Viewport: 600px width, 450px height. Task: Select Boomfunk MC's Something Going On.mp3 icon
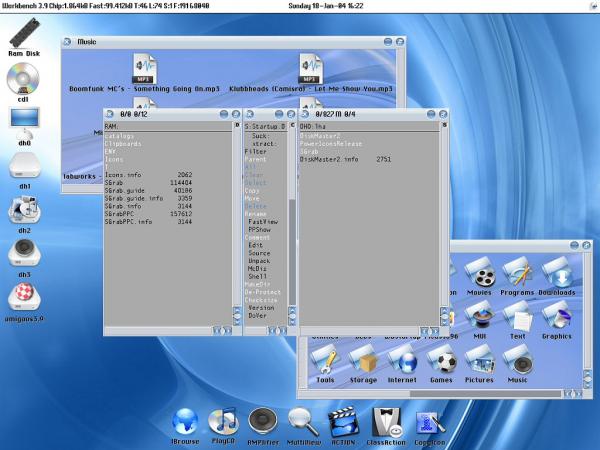[144, 69]
